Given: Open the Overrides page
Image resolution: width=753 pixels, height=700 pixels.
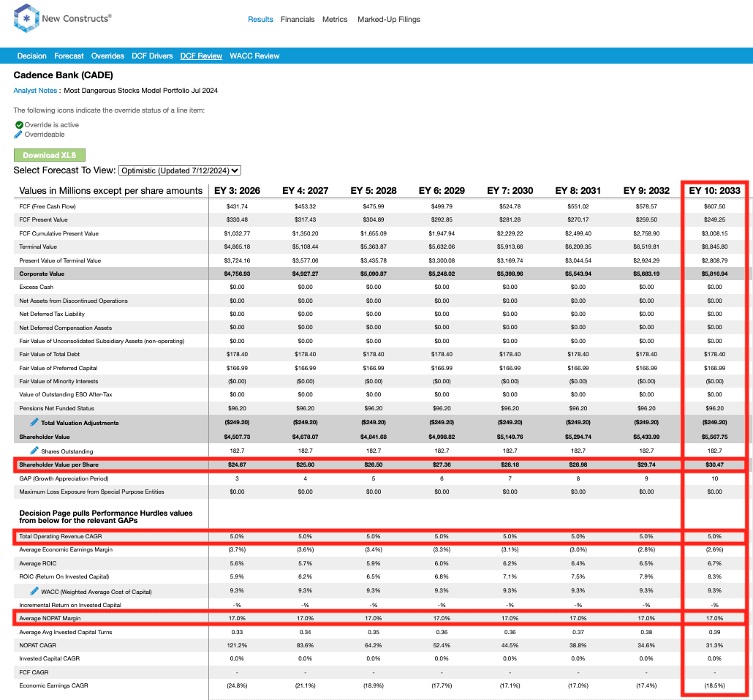Looking at the screenshot, I should 107,56.
